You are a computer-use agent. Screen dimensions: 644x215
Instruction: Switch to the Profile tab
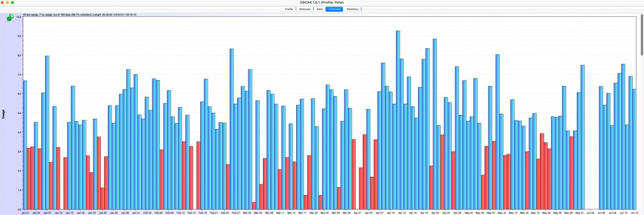pos(289,9)
